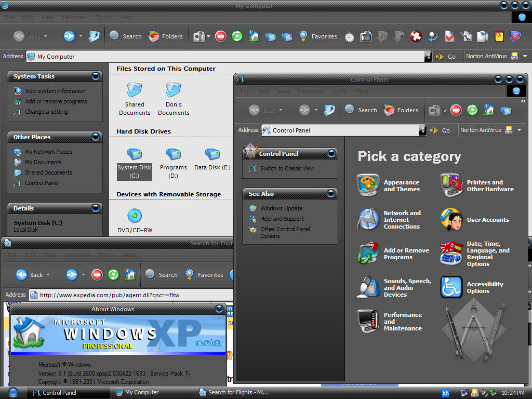Image resolution: width=532 pixels, height=399 pixels.
Task: Click the green Refresh icon in Control Panel toolbar
Action: click(x=473, y=110)
